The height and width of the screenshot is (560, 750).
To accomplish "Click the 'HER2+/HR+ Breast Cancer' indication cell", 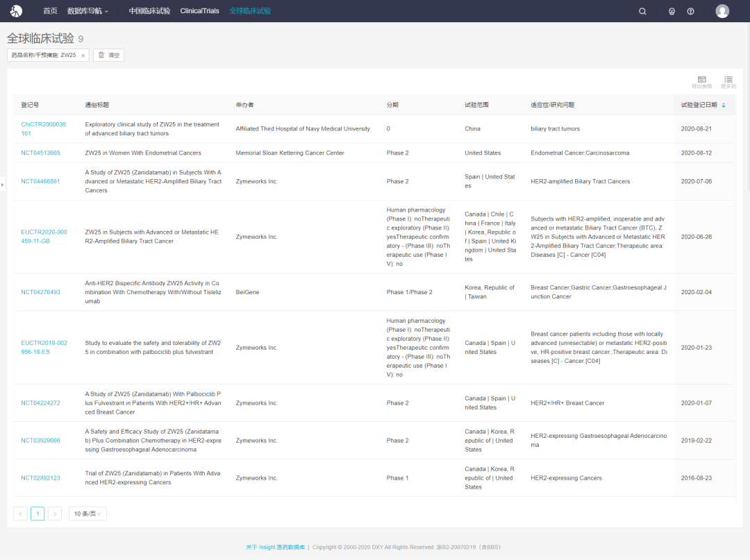I will tap(568, 403).
